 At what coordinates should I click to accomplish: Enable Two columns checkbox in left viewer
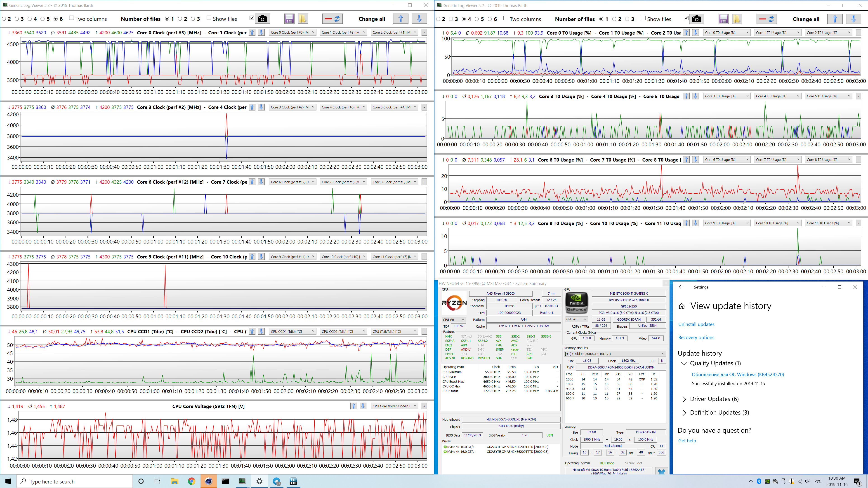71,18
